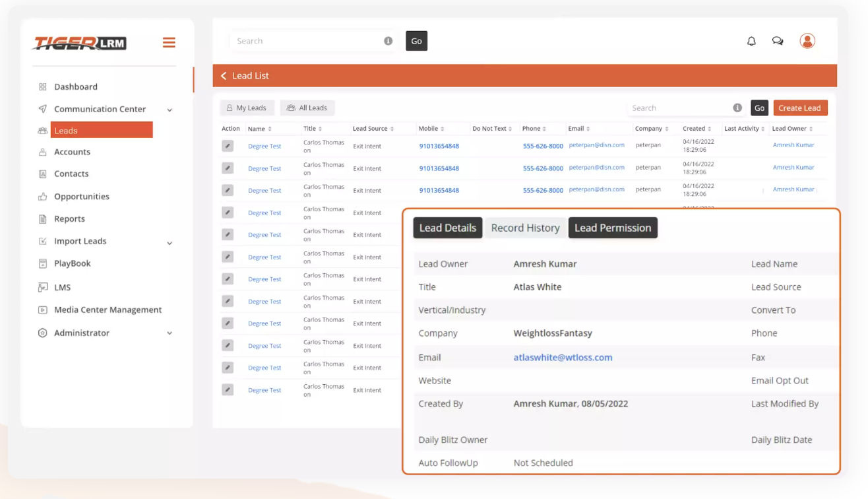The width and height of the screenshot is (868, 499).
Task: Click the back arrow beside Lead List
Action: [224, 76]
